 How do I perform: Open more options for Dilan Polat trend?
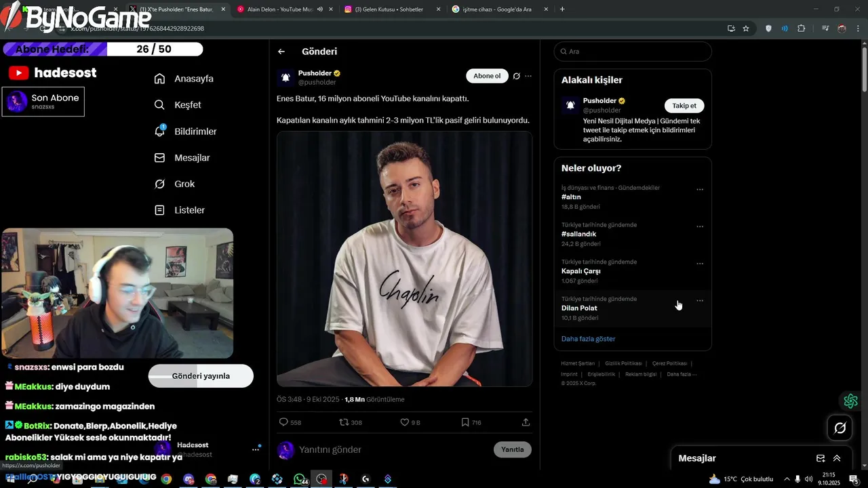[700, 301]
